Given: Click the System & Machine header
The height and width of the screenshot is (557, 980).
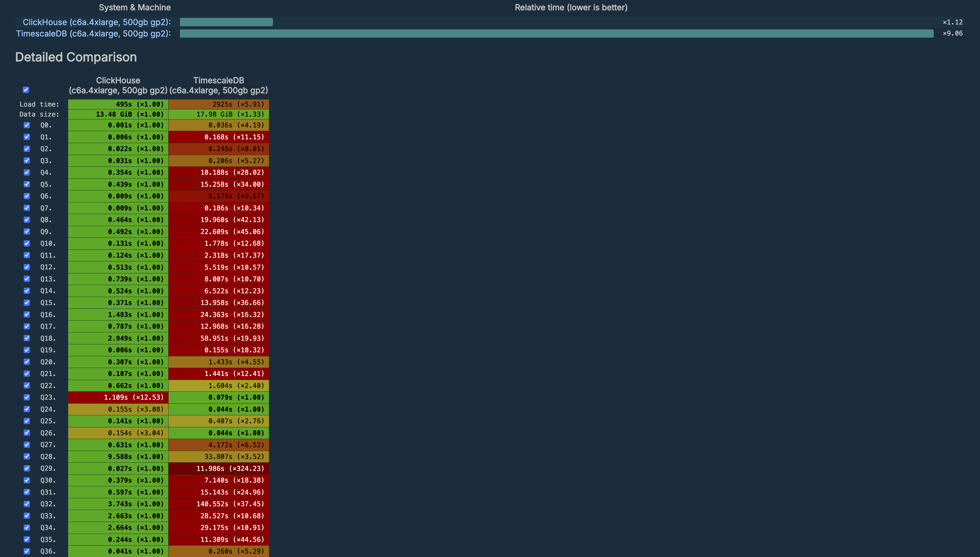Looking at the screenshot, I should [x=135, y=8].
